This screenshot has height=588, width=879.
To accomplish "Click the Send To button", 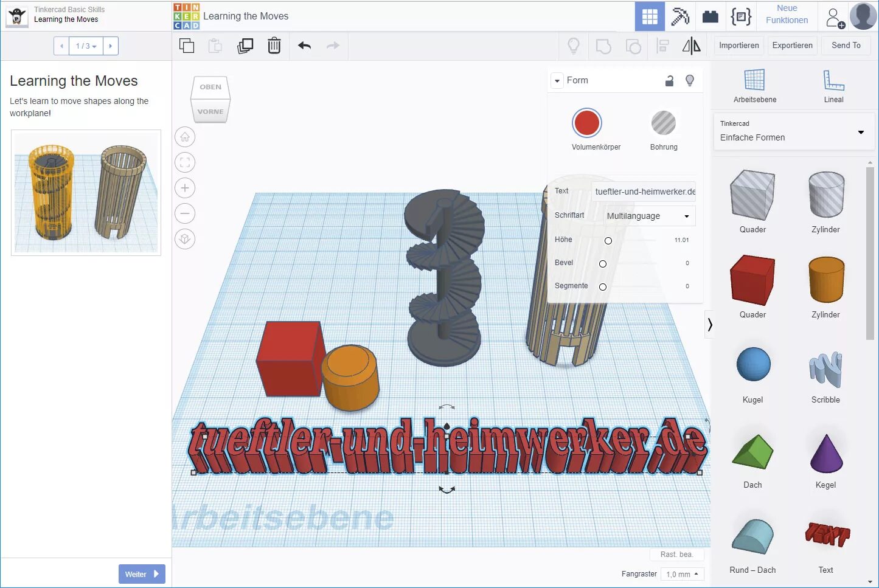I will click(x=846, y=46).
